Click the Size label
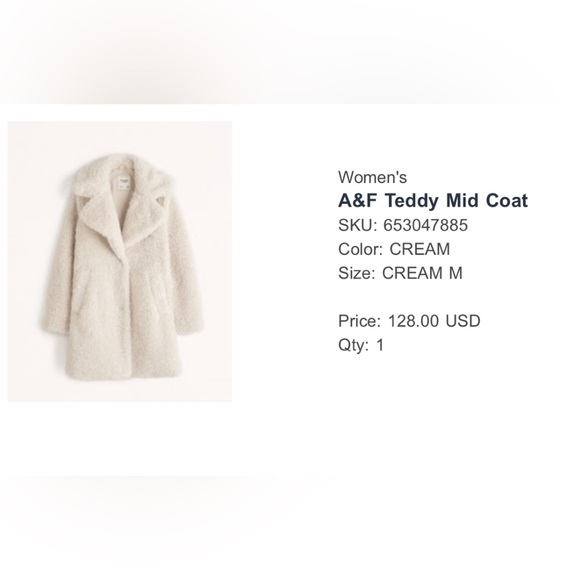Viewport: 580px width, 580px height. (x=356, y=273)
